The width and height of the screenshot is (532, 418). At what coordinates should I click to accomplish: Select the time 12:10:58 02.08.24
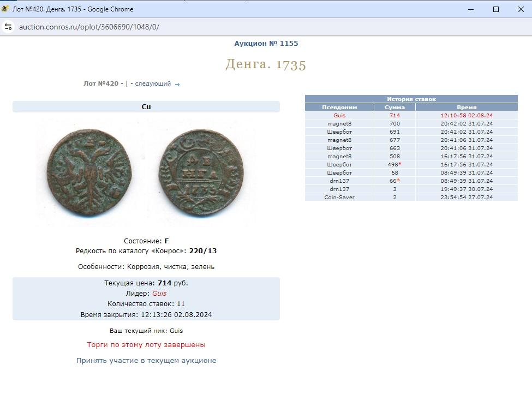(467, 115)
